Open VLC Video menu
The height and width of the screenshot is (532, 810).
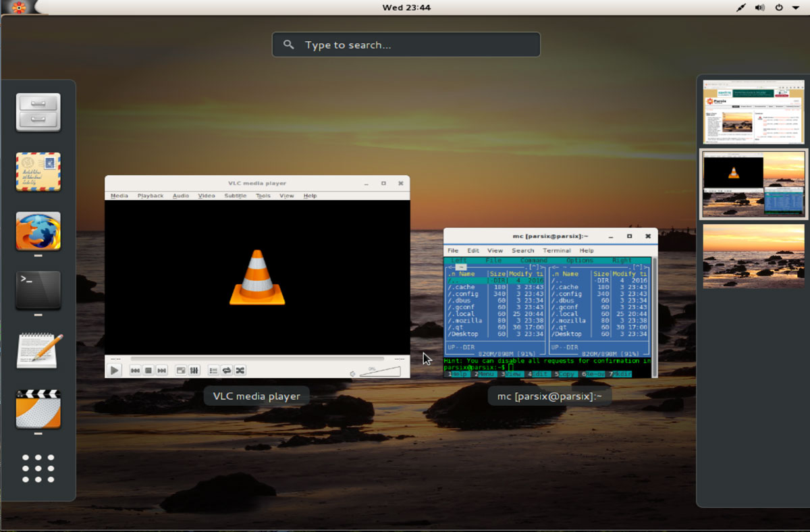(207, 196)
